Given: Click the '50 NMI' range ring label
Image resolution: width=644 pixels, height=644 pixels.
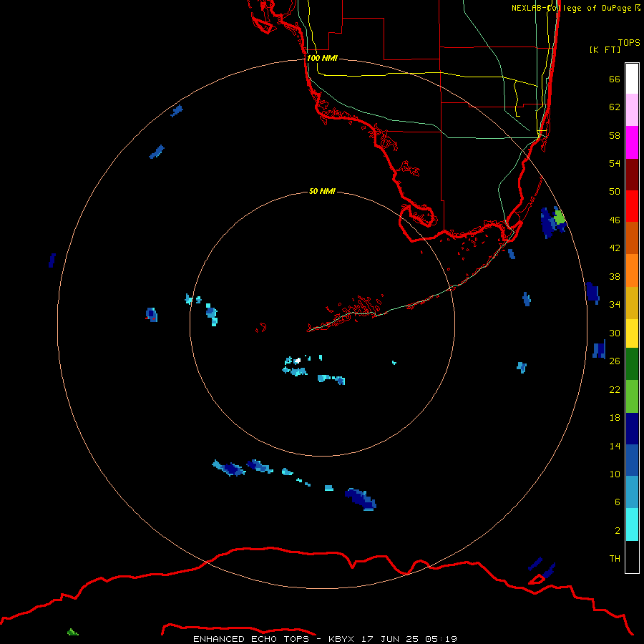Looking at the screenshot, I should pyautogui.click(x=322, y=191).
